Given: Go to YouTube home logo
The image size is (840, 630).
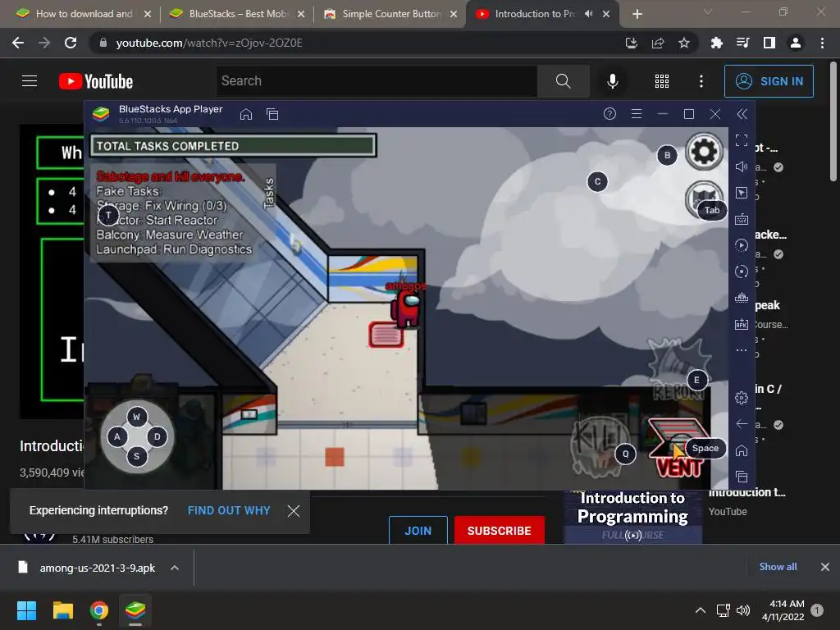Looking at the screenshot, I should point(96,81).
